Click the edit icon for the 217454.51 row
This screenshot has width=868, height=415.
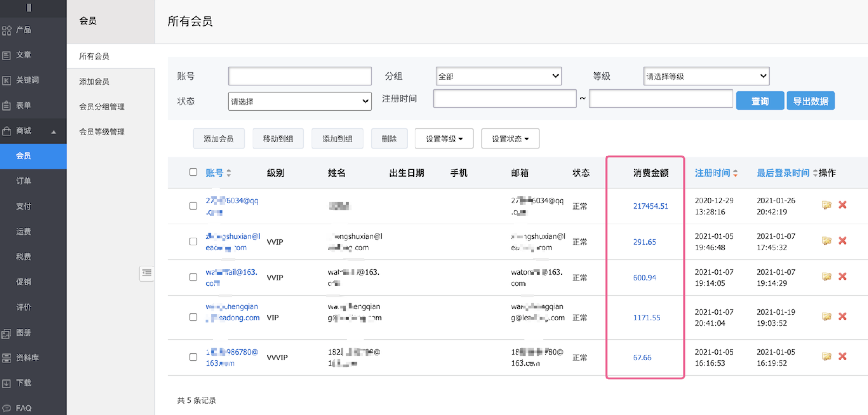coord(826,205)
